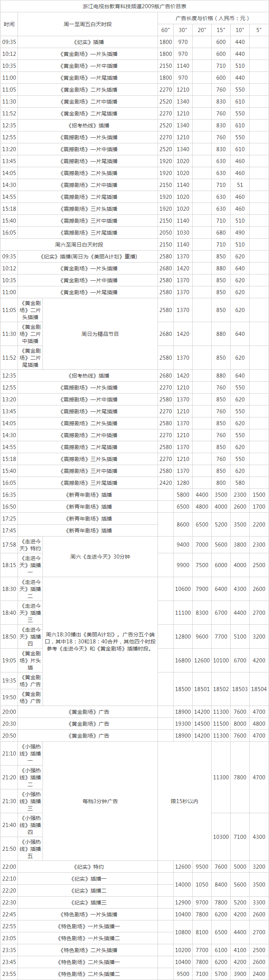Select the 60" column header
269x980 pixels.
165,30
